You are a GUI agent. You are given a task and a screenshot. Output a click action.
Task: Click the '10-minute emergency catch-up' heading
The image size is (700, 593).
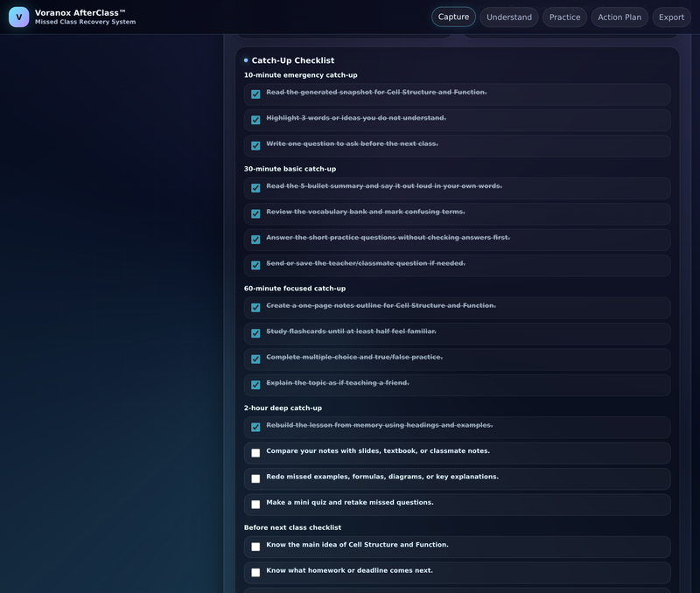[300, 75]
